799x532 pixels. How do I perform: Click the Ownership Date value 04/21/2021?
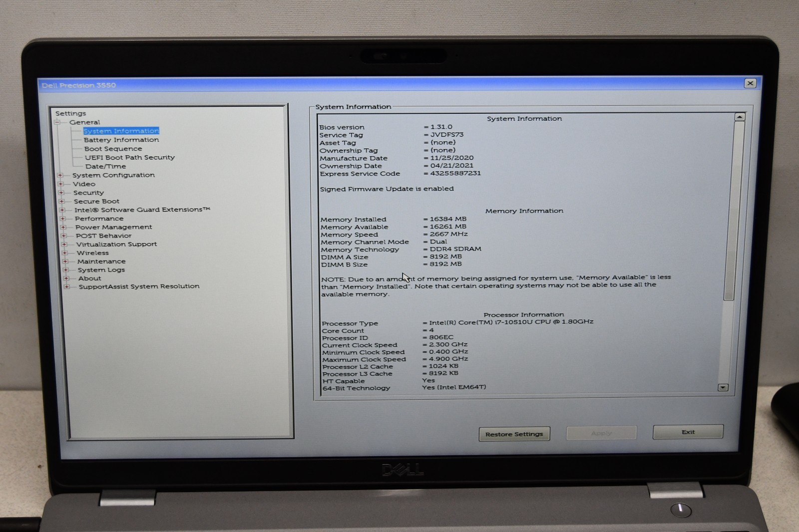[x=451, y=165]
